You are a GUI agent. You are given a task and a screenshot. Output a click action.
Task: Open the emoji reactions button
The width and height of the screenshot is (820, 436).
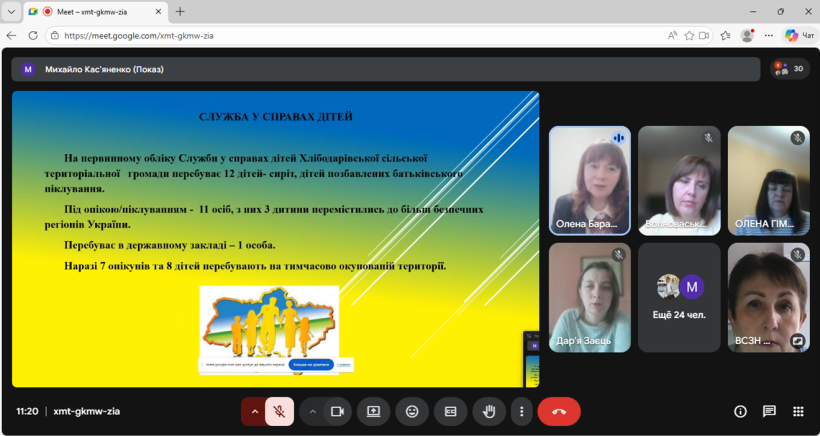click(412, 411)
